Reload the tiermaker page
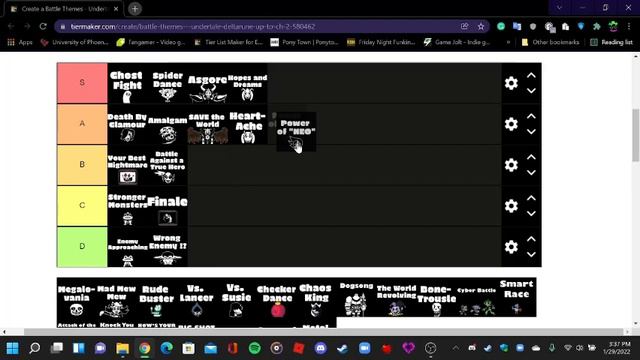Viewport: 640px width, 360px height. [x=43, y=27]
